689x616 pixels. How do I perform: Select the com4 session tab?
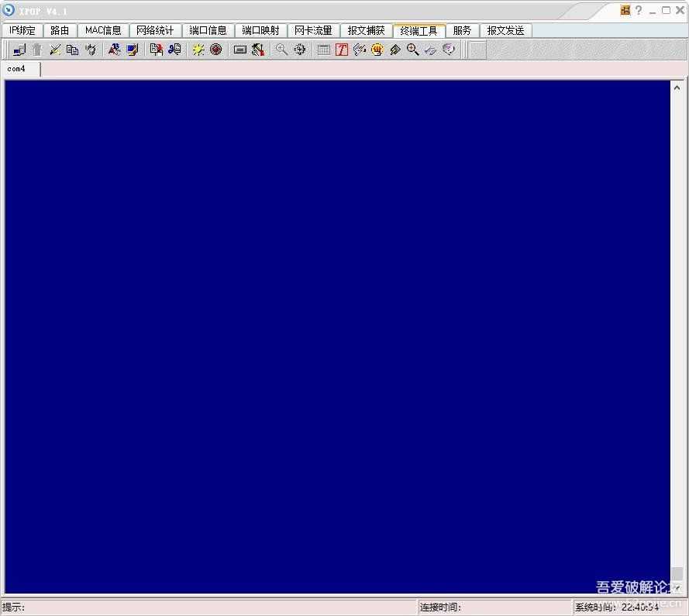point(17,69)
